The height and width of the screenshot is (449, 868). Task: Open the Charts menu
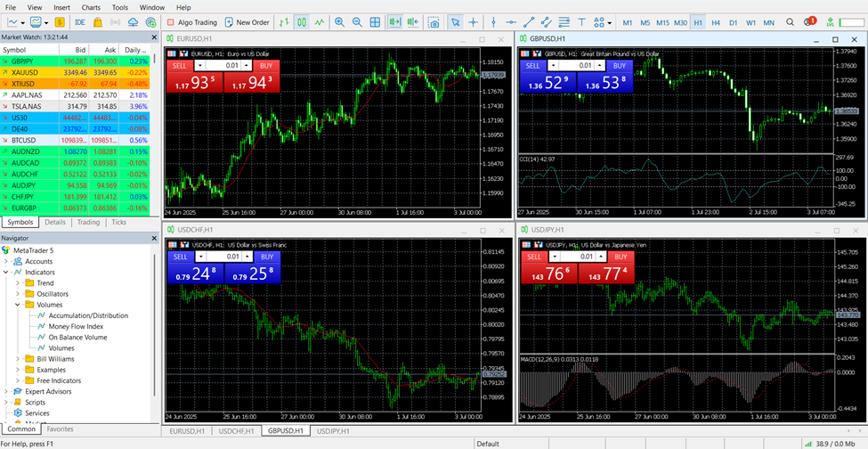[91, 7]
